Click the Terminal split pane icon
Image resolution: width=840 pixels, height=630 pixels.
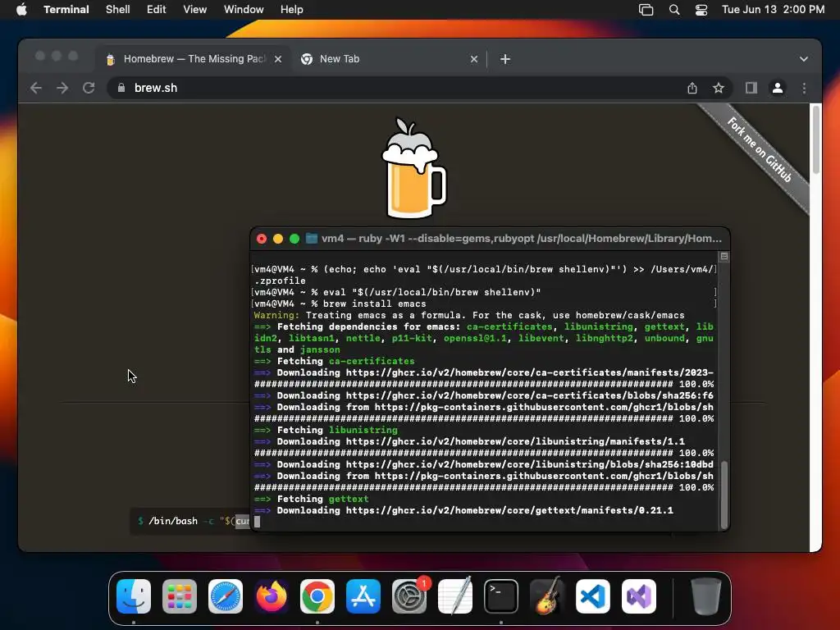pyautogui.click(x=724, y=256)
